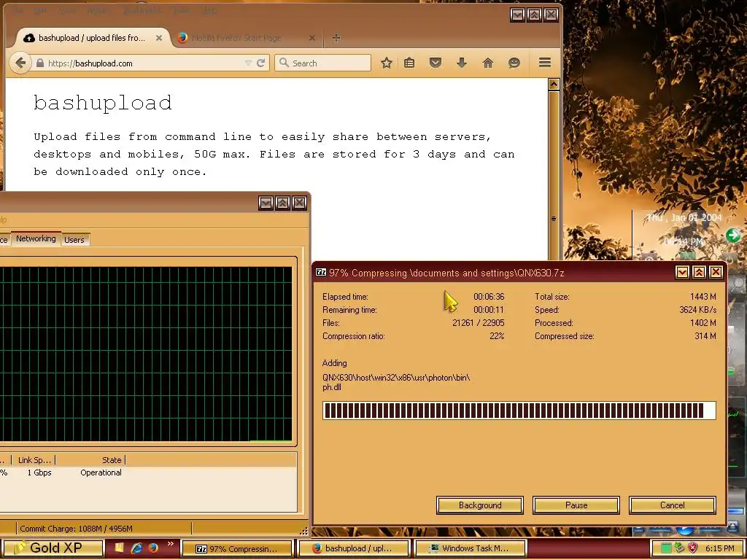Click the ph.dll file name being added
This screenshot has width=747, height=560.
tap(332, 387)
